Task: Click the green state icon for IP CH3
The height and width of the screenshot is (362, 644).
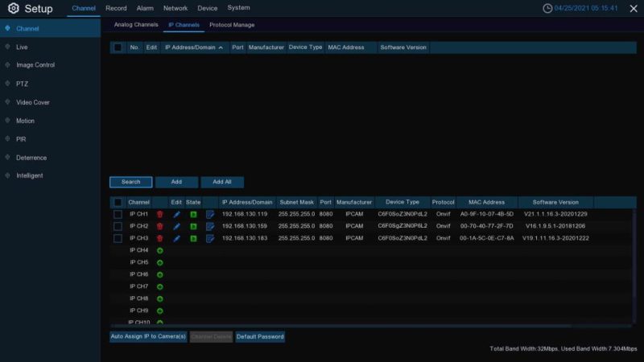Action: coord(193,239)
